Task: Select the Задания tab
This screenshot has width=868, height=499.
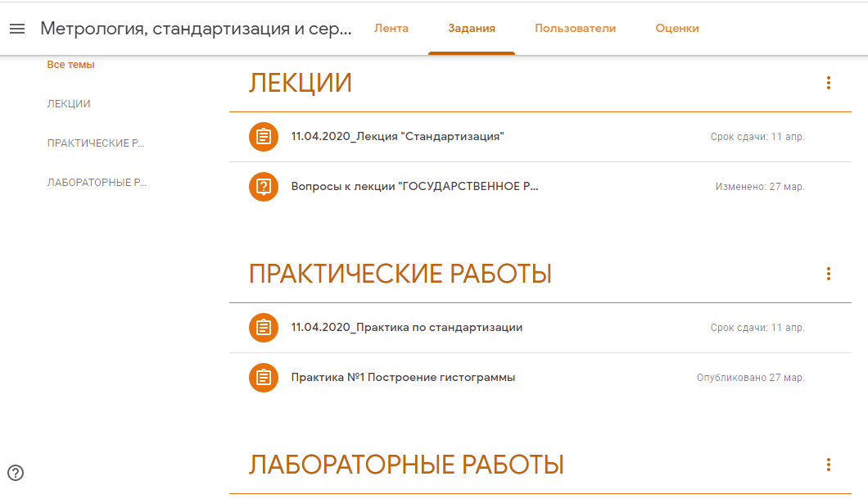Action: (x=471, y=29)
